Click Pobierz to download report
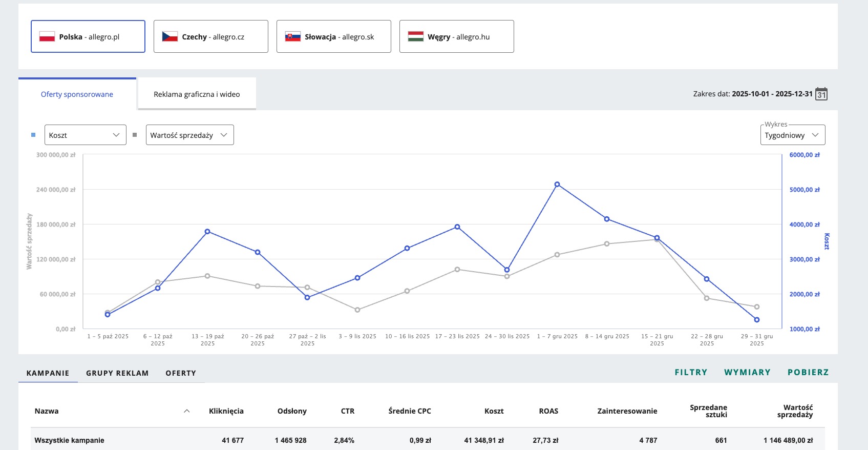Image resolution: width=868 pixels, height=450 pixels. click(x=808, y=373)
